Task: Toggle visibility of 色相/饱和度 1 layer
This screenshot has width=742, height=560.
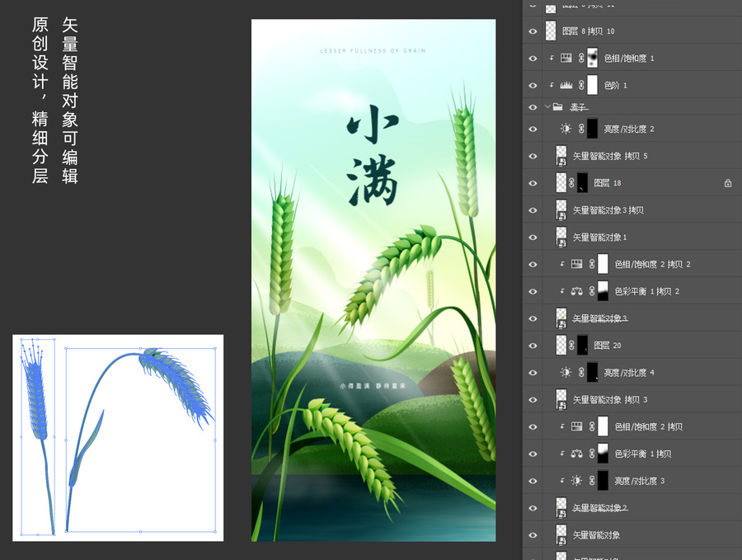Action: [533, 59]
